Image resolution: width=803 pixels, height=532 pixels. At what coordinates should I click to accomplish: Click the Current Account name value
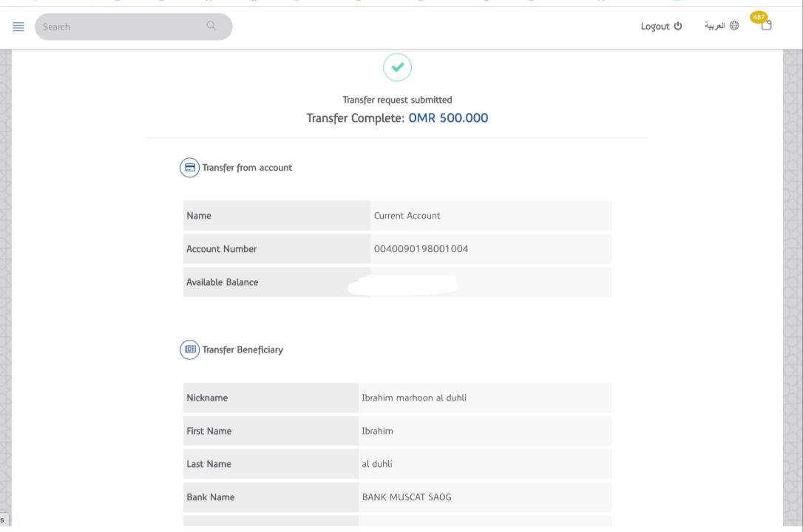(x=407, y=216)
